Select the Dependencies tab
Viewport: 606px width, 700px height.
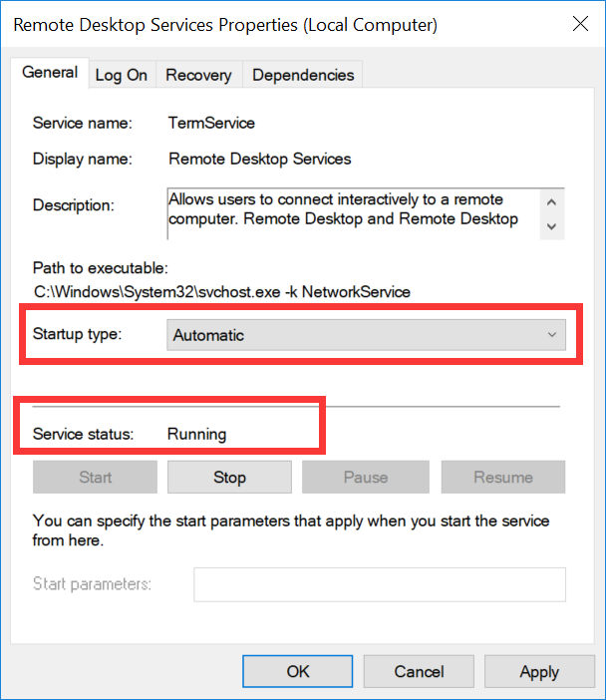pyautogui.click(x=303, y=75)
